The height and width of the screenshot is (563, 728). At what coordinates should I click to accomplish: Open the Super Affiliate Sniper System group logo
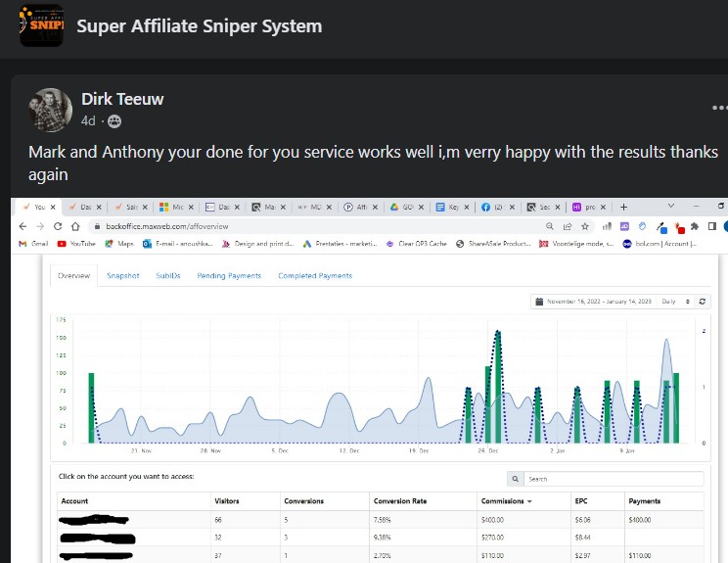click(41, 25)
